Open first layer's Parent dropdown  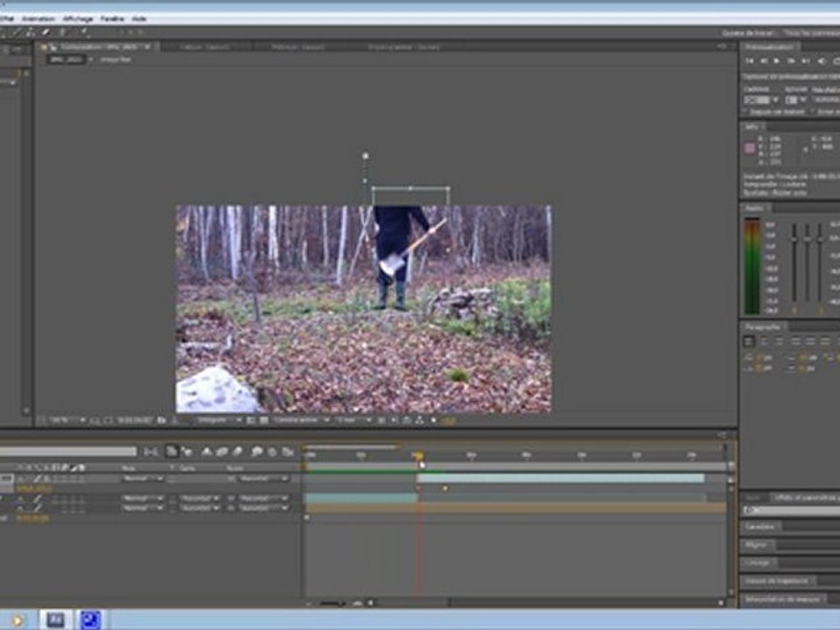pyautogui.click(x=264, y=479)
